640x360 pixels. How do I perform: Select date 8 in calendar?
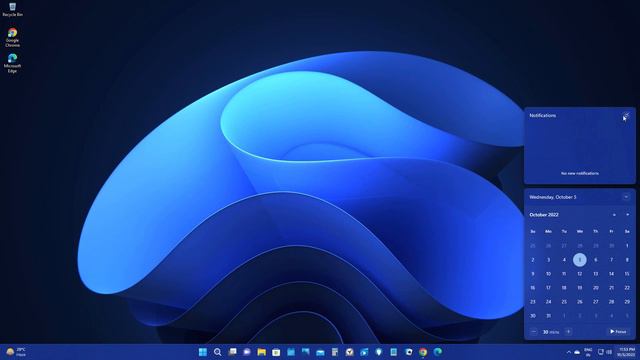(x=627, y=260)
